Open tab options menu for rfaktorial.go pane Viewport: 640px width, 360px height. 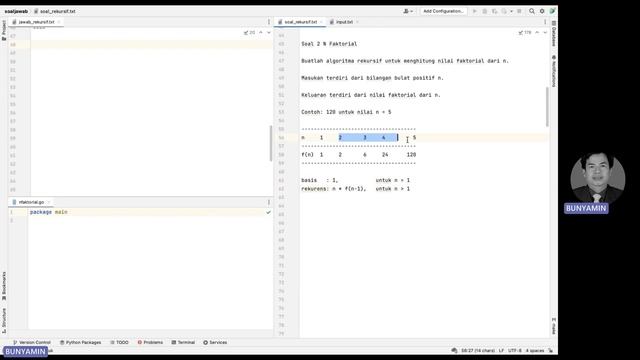coord(269,202)
